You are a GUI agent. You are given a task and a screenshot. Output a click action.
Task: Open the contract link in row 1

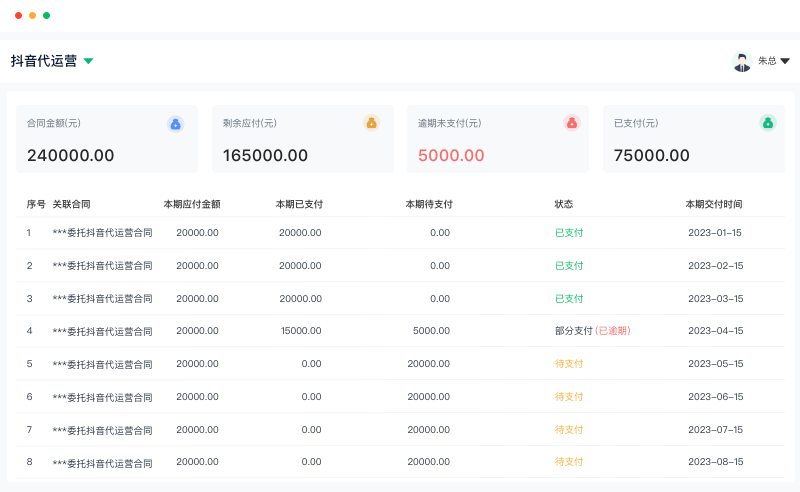(103, 233)
